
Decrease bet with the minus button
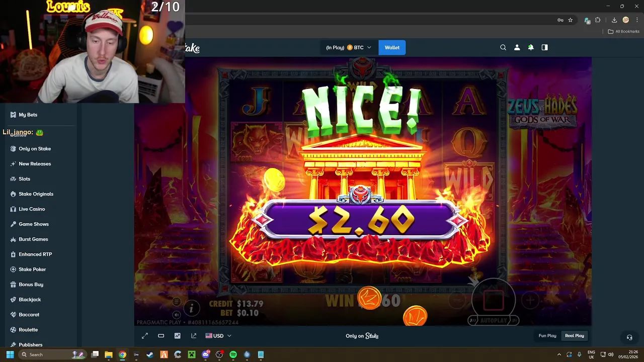(x=457, y=301)
